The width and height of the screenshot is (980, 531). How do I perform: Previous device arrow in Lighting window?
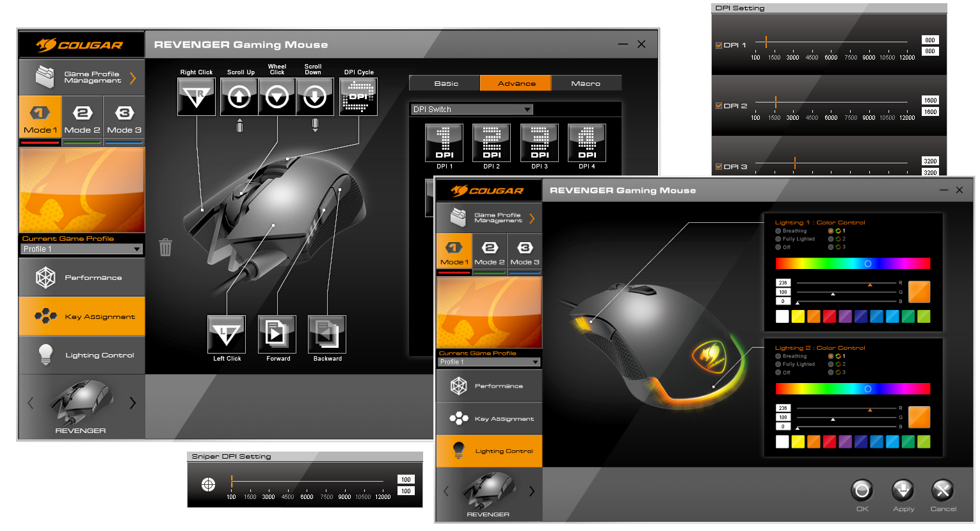pyautogui.click(x=446, y=491)
